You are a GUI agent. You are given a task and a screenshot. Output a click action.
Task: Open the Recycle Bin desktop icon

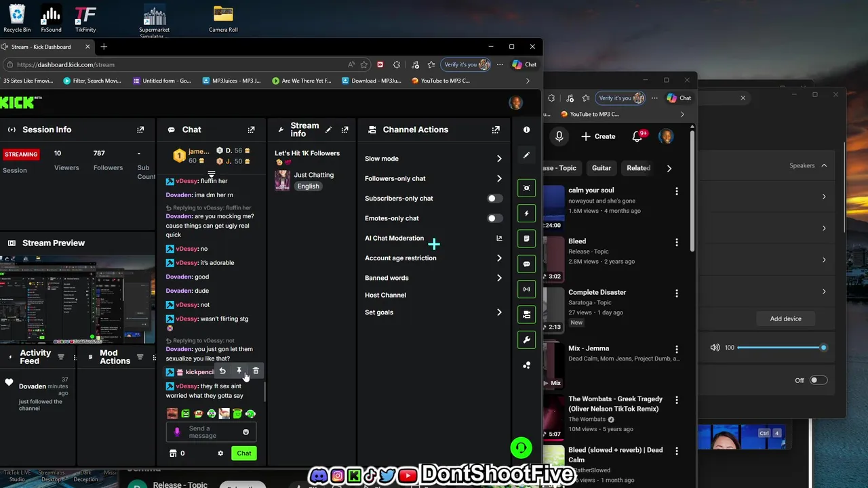click(17, 18)
